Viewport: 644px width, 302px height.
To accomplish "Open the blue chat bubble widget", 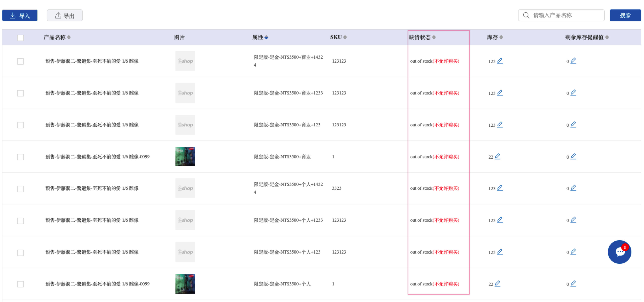I will 619,252.
